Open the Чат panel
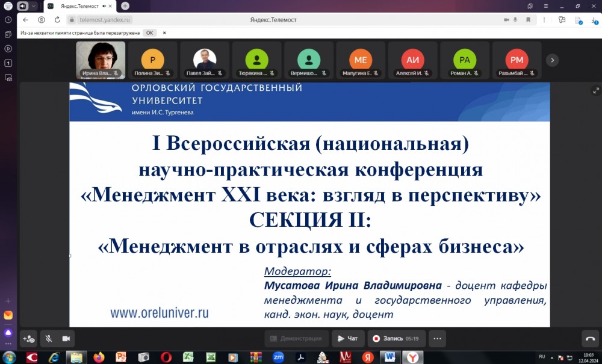This screenshot has height=364, width=602. point(348,339)
